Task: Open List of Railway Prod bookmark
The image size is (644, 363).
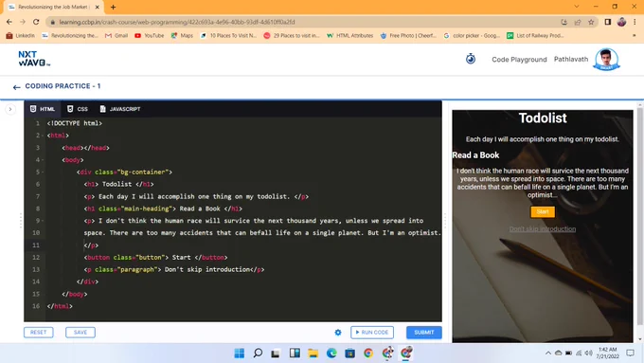Action: pos(535,36)
